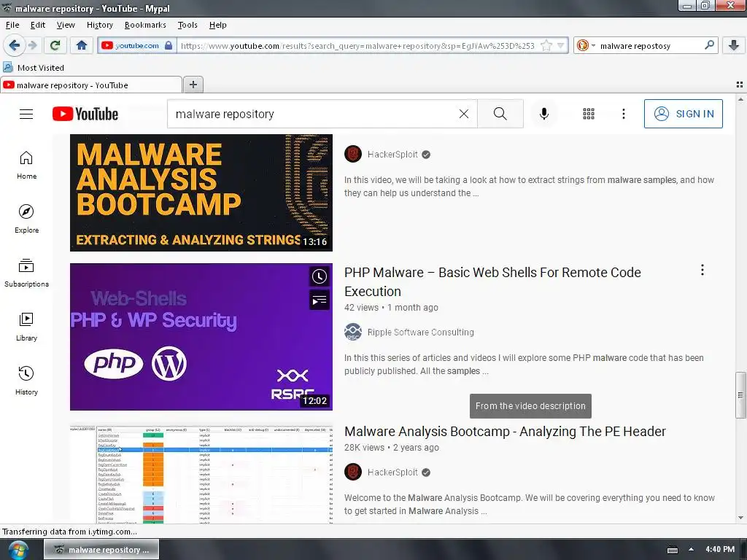Image resolution: width=747 pixels, height=560 pixels.
Task: Go to Home in the YouTube sidebar
Action: 27,166
